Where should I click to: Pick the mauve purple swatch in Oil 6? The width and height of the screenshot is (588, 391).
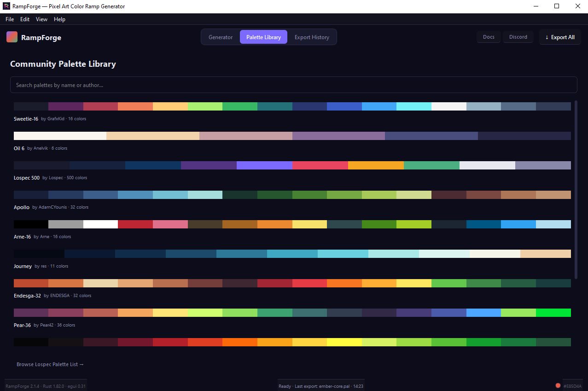click(x=338, y=136)
